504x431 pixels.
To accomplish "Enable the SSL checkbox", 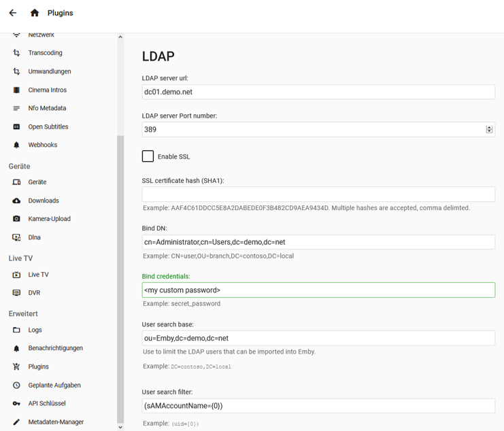I will [148, 156].
